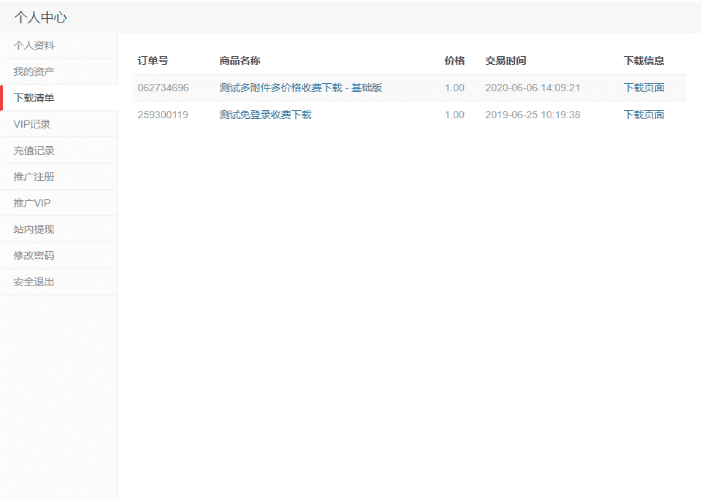This screenshot has width=702, height=500.
Task: Select order number 062734696 cell
Action: coord(163,88)
